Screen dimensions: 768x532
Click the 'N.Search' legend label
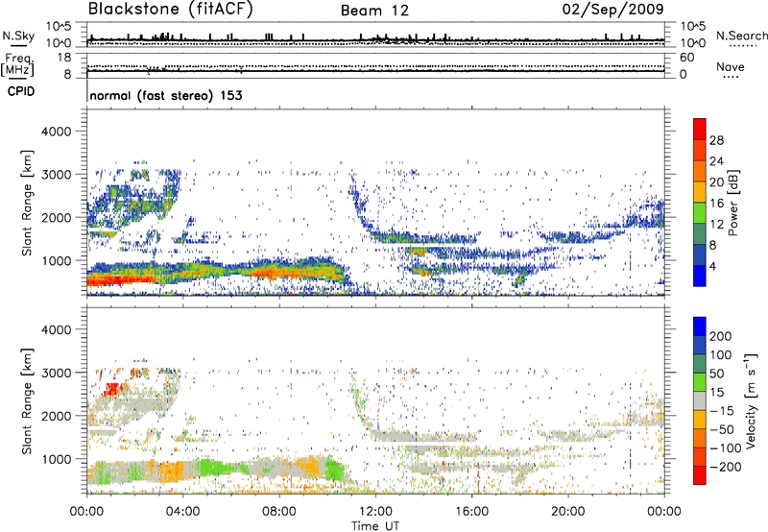(x=742, y=36)
